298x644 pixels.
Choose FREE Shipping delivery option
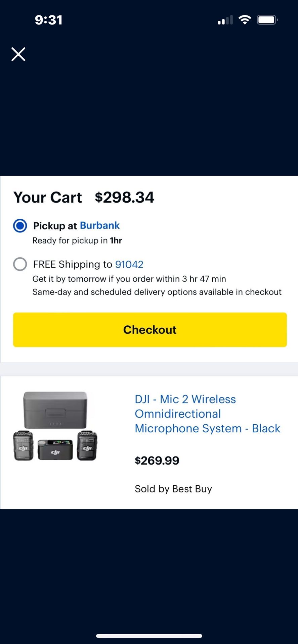pyautogui.click(x=20, y=264)
